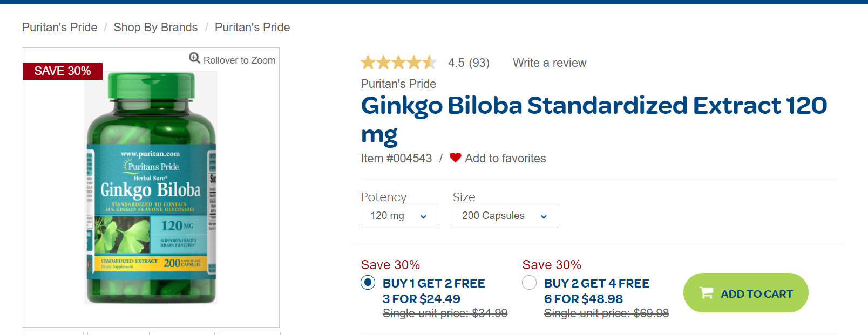Click the SAVE 30% red badge
Screen dimensions: 868x335
[63, 71]
